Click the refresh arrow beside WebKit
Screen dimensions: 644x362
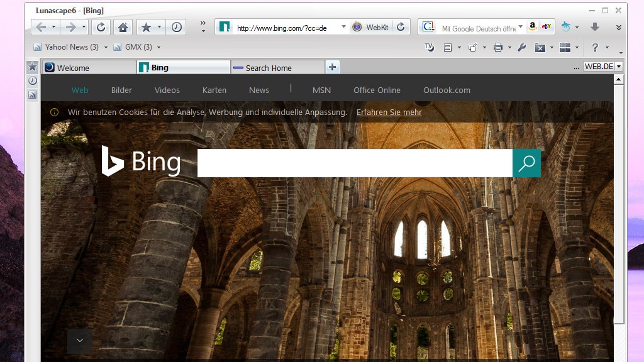click(x=401, y=27)
